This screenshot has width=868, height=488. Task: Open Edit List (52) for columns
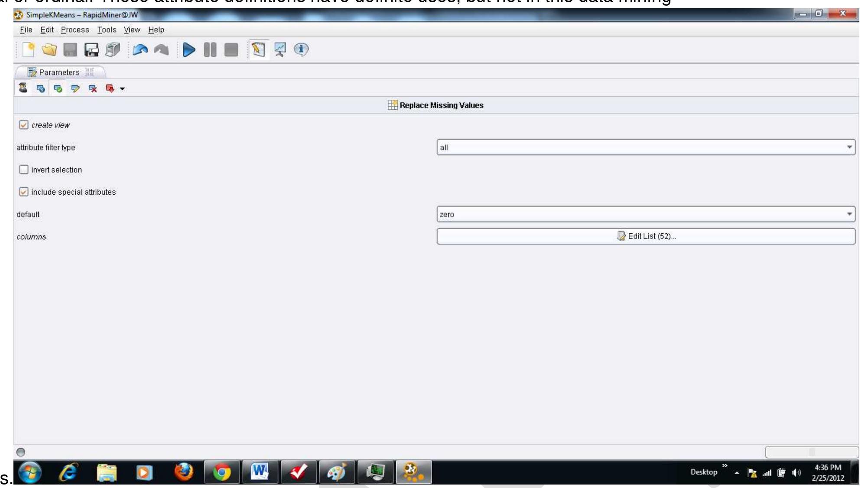[x=645, y=236]
